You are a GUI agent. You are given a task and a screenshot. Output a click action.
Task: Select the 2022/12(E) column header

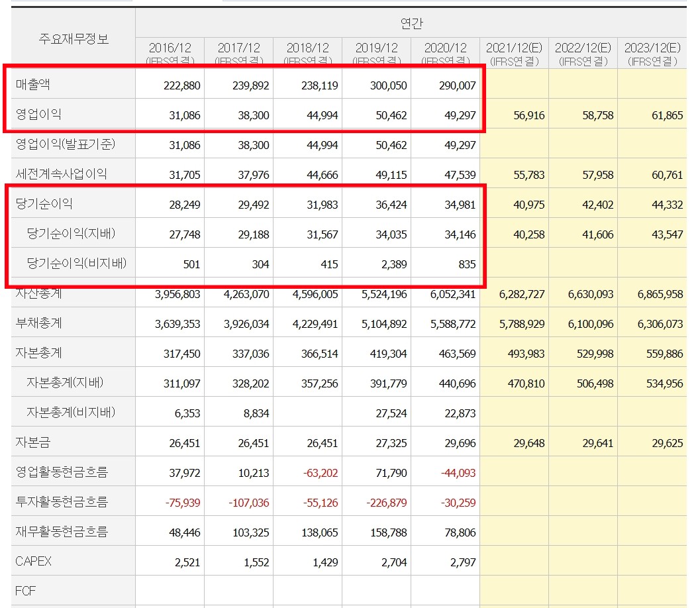click(583, 53)
